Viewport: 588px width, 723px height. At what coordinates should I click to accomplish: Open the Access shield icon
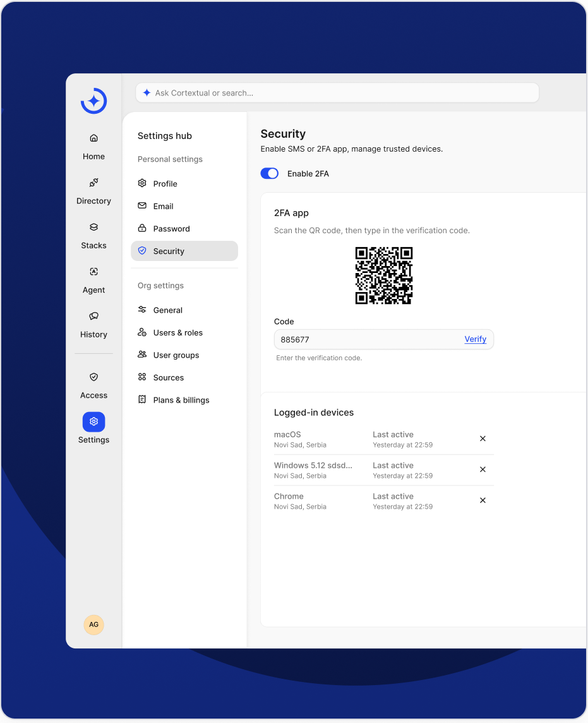93,377
